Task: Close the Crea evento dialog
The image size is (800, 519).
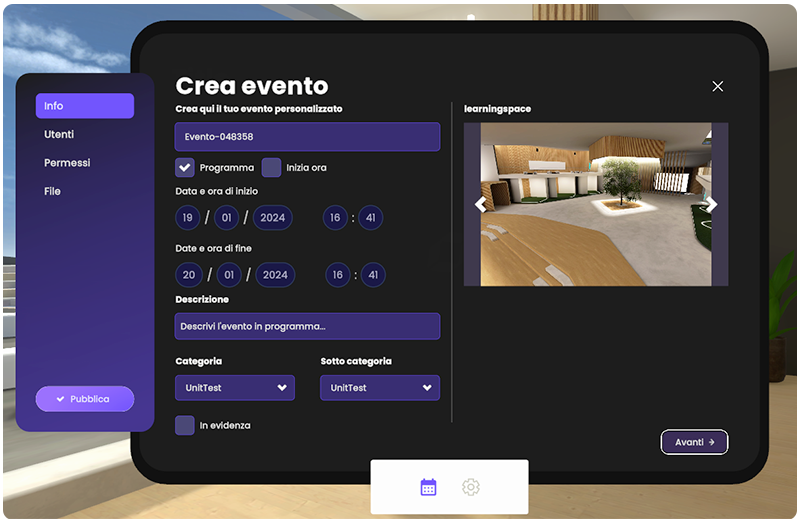Action: [717, 87]
